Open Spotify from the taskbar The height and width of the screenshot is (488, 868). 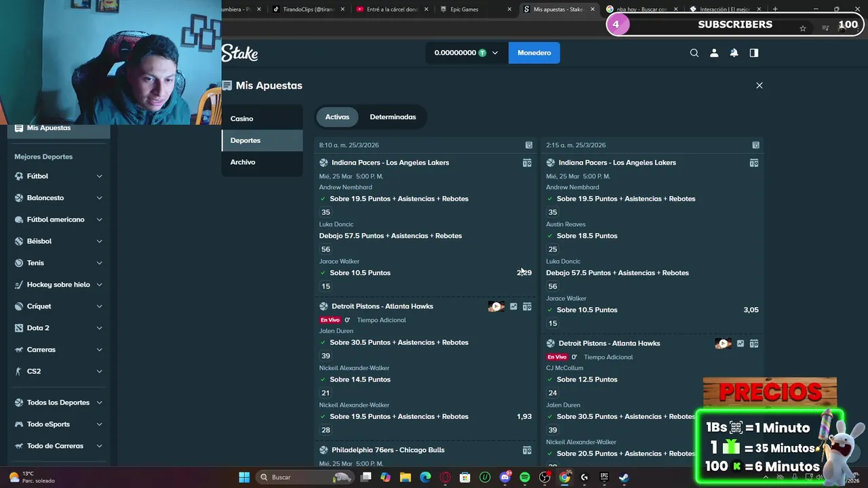525,477
